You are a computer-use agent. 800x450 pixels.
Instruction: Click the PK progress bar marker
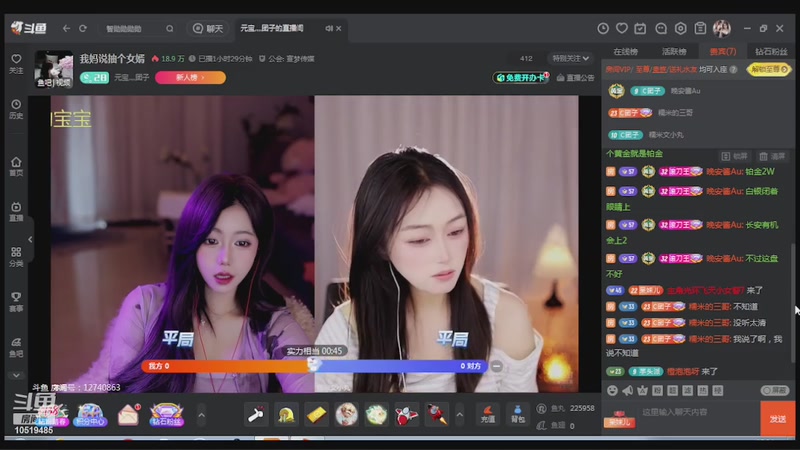(x=314, y=364)
